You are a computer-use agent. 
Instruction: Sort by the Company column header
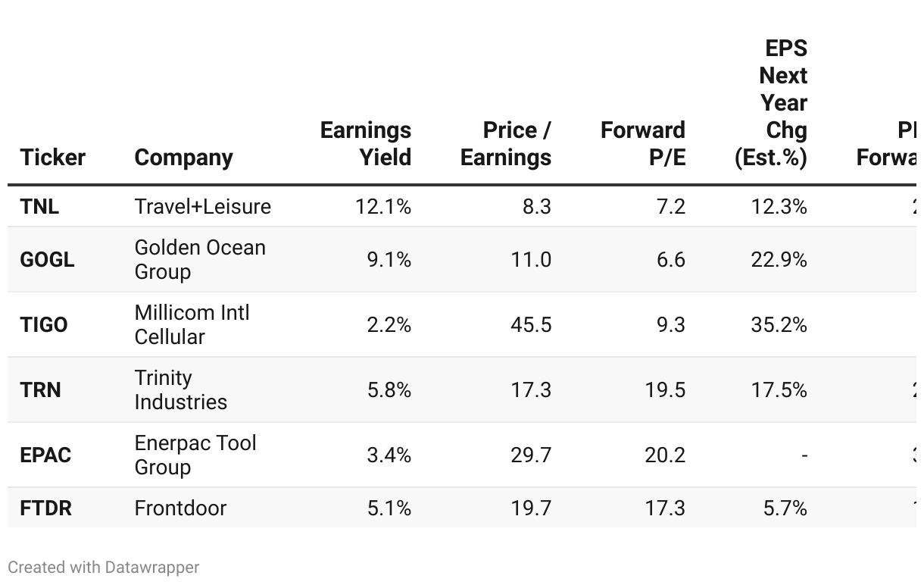183,157
